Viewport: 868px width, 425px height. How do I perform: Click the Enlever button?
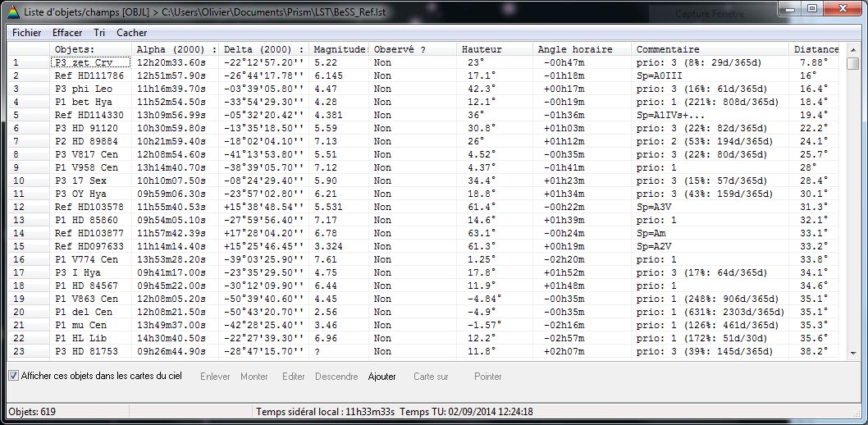[x=216, y=377]
